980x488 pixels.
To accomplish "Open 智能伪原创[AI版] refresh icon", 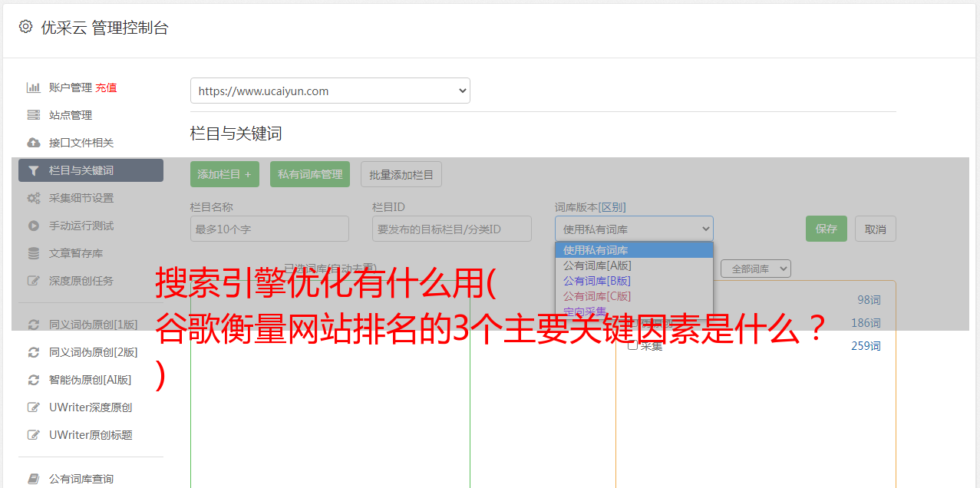I will (33, 380).
